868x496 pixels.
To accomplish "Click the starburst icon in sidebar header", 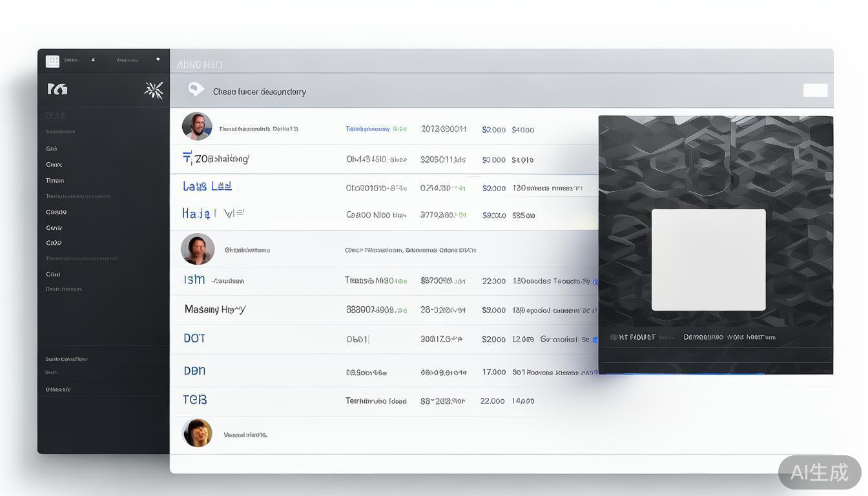I will click(153, 90).
